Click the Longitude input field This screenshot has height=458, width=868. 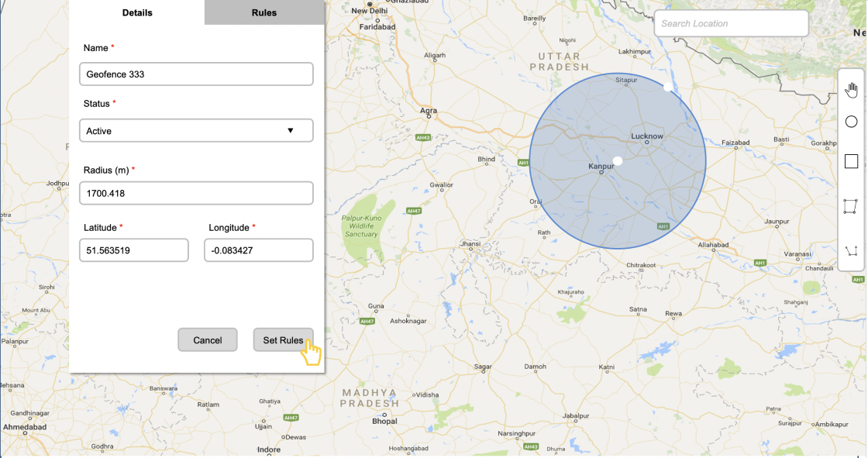(x=258, y=250)
